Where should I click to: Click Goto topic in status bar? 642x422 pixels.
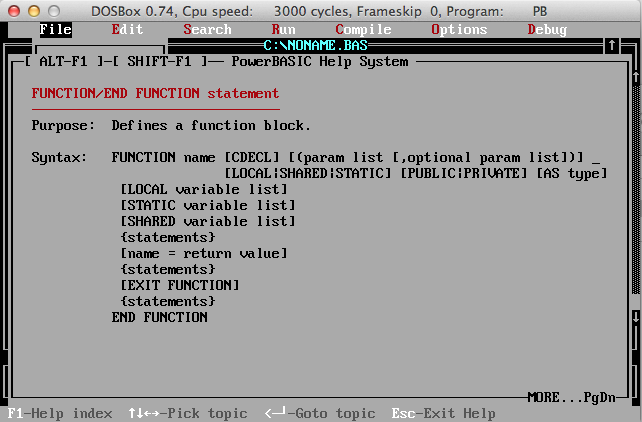[x=320, y=413]
